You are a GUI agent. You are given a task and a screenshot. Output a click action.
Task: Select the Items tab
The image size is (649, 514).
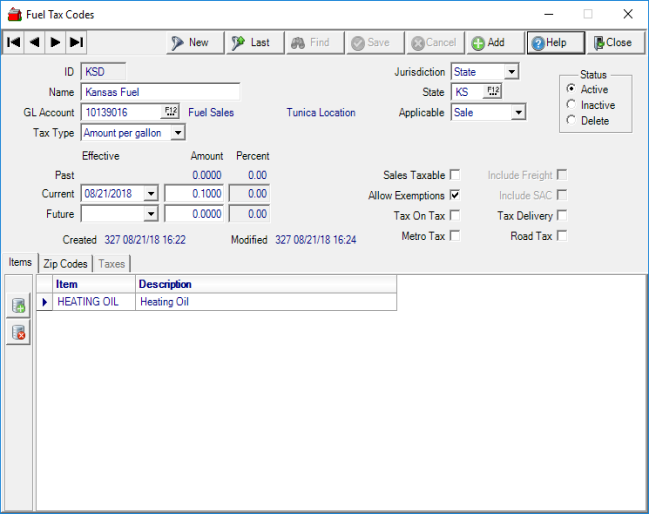coord(19,263)
